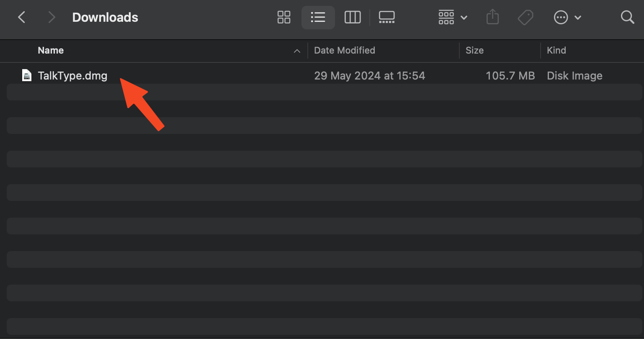Navigate back using the back arrow
The width and height of the screenshot is (644, 339).
pyautogui.click(x=21, y=17)
